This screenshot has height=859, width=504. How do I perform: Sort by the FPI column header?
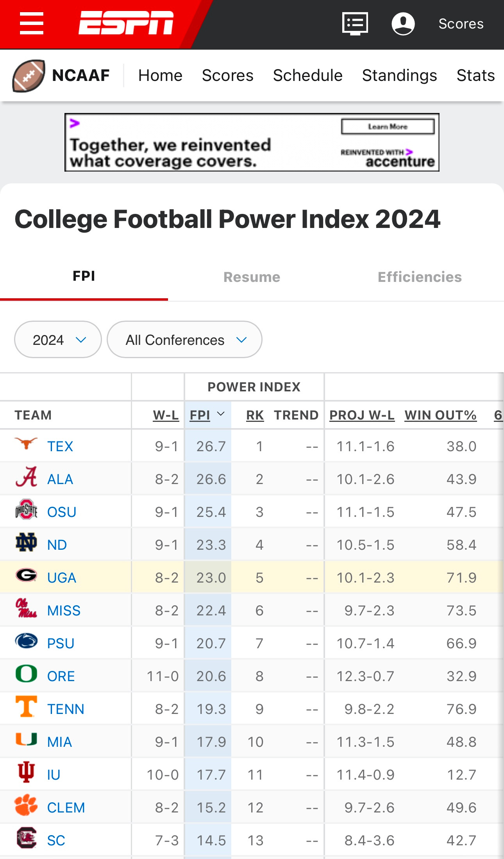(x=200, y=415)
